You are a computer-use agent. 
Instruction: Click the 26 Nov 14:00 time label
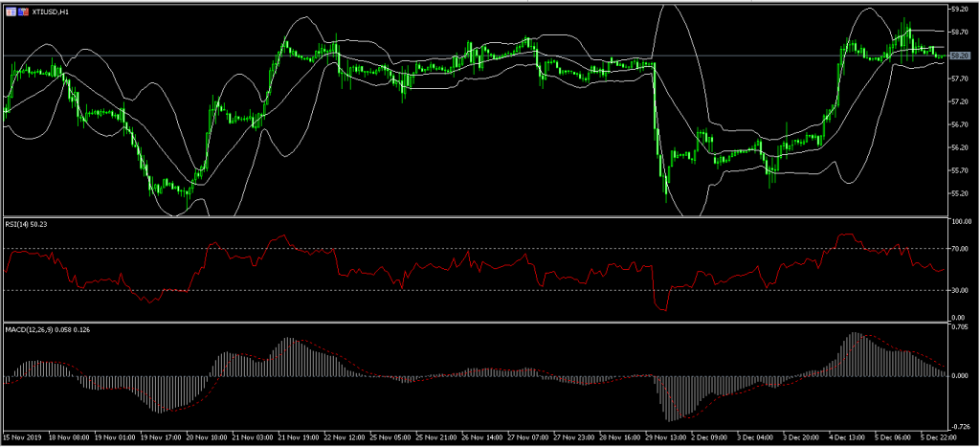click(480, 436)
